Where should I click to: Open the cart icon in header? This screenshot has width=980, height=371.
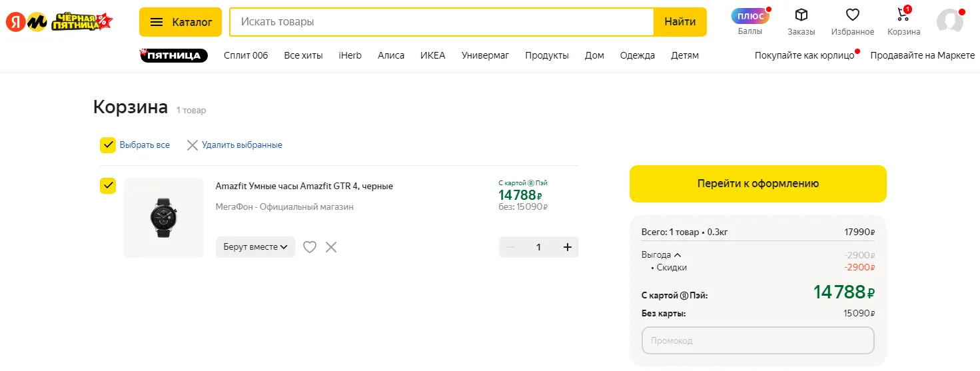coord(903,15)
